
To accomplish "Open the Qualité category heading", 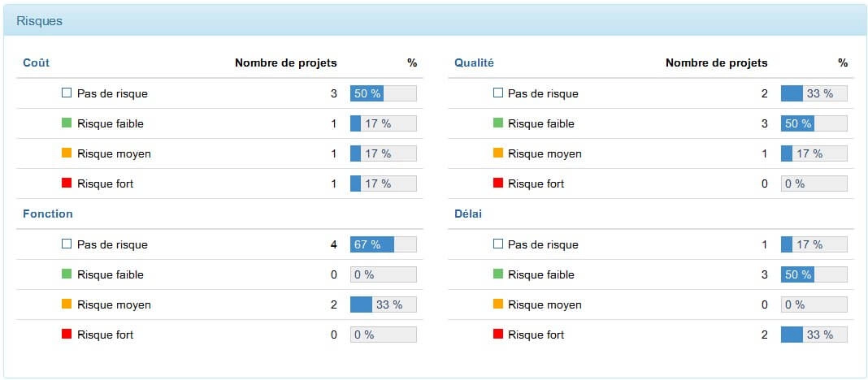I will (x=474, y=63).
